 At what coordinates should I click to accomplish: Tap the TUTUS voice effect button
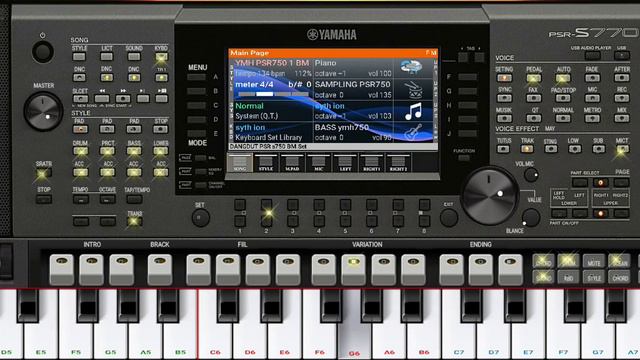[504, 149]
